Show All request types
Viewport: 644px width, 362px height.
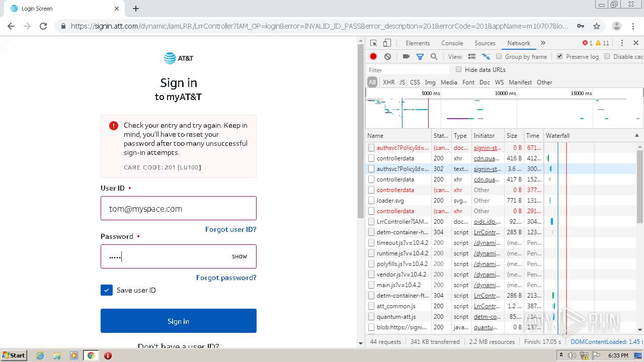[372, 82]
